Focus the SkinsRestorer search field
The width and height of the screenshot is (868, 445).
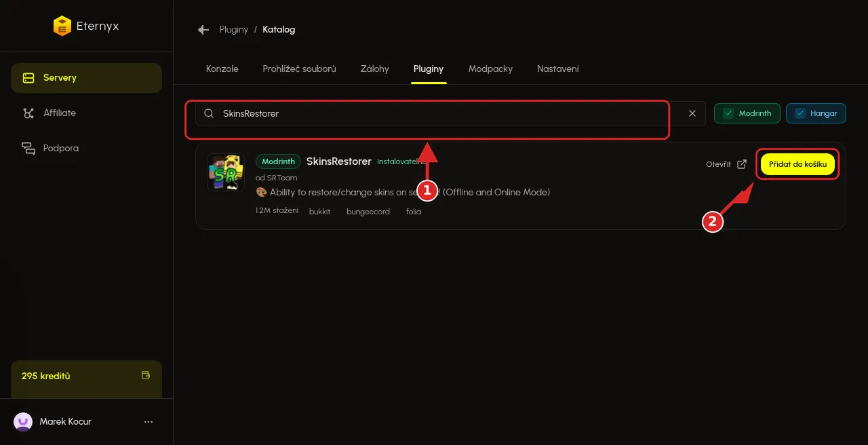coord(450,113)
